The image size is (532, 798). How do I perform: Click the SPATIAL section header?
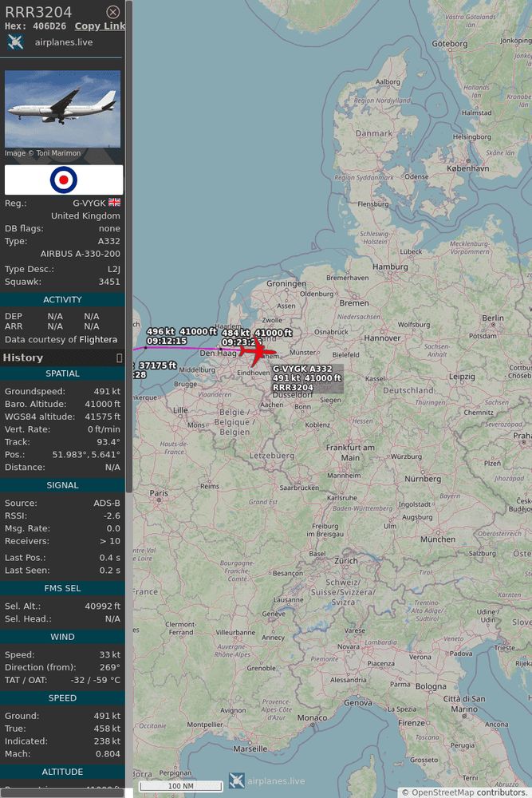pos(62,373)
